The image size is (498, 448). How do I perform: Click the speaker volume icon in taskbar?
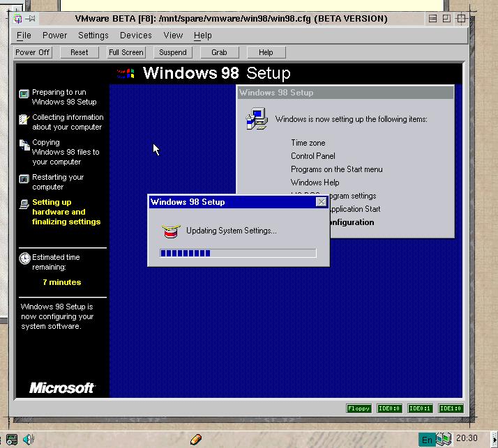click(29, 439)
